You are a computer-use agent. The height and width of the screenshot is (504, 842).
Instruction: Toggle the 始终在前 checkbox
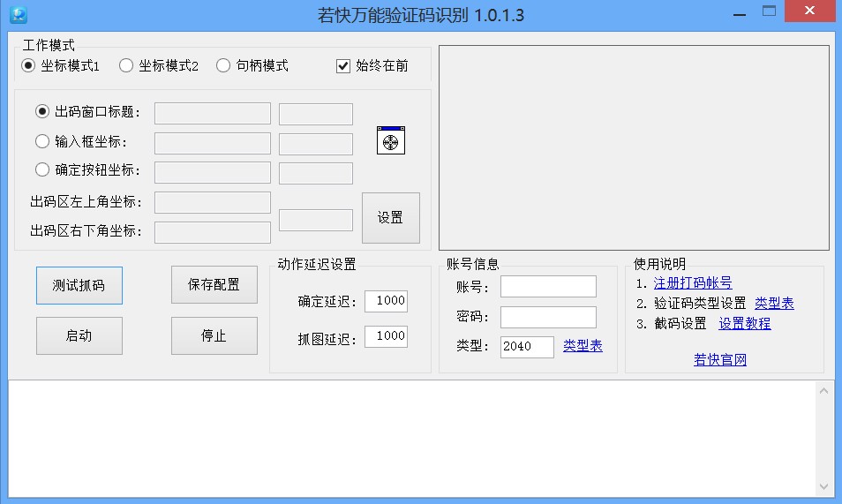343,66
